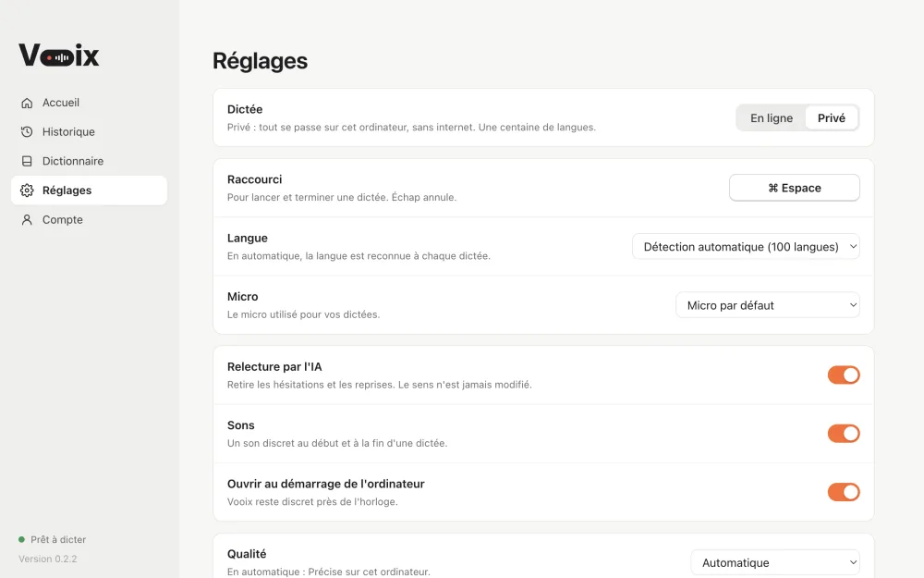The image size is (924, 578).
Task: Click the Langue setting label
Action: pyautogui.click(x=248, y=239)
